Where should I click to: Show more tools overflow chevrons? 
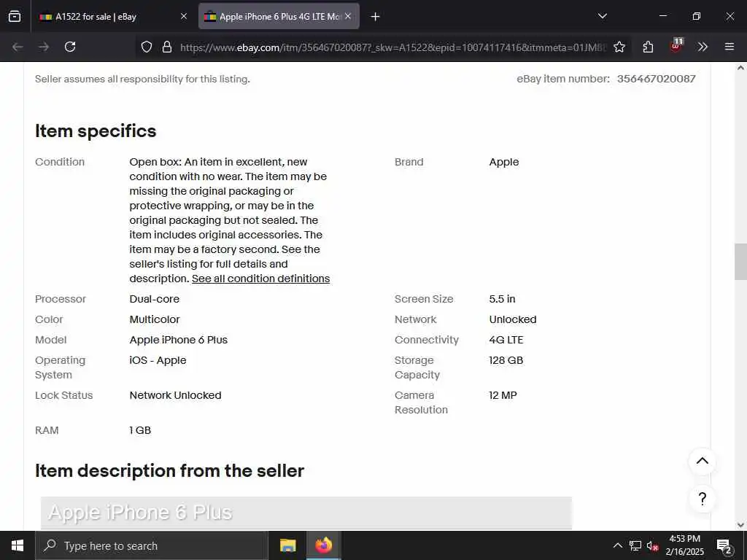coord(703,47)
